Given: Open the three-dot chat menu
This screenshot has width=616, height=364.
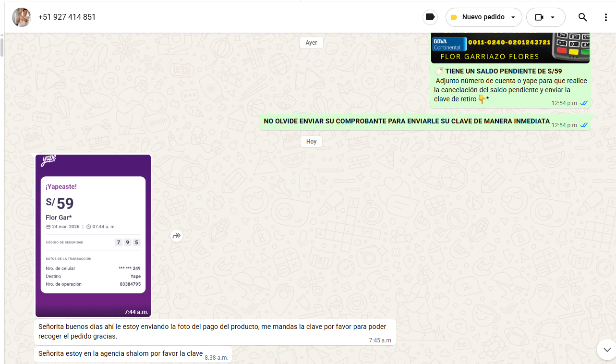Looking at the screenshot, I should tap(605, 17).
